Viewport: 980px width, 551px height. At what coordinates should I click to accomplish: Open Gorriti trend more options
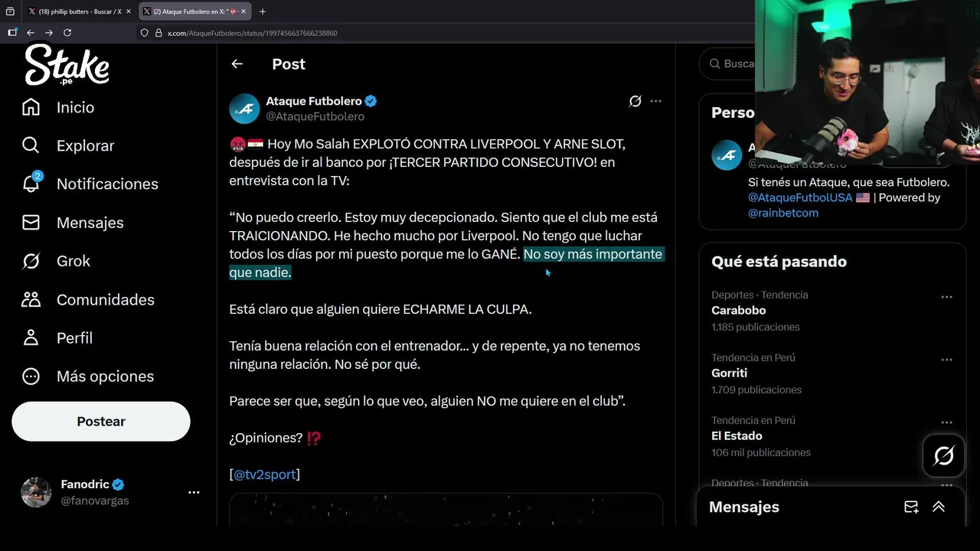point(947,360)
